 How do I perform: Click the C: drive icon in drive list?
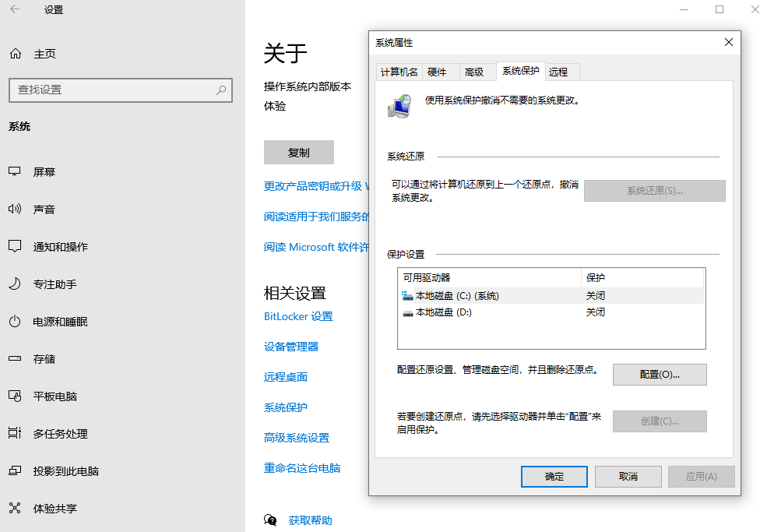[x=407, y=296]
